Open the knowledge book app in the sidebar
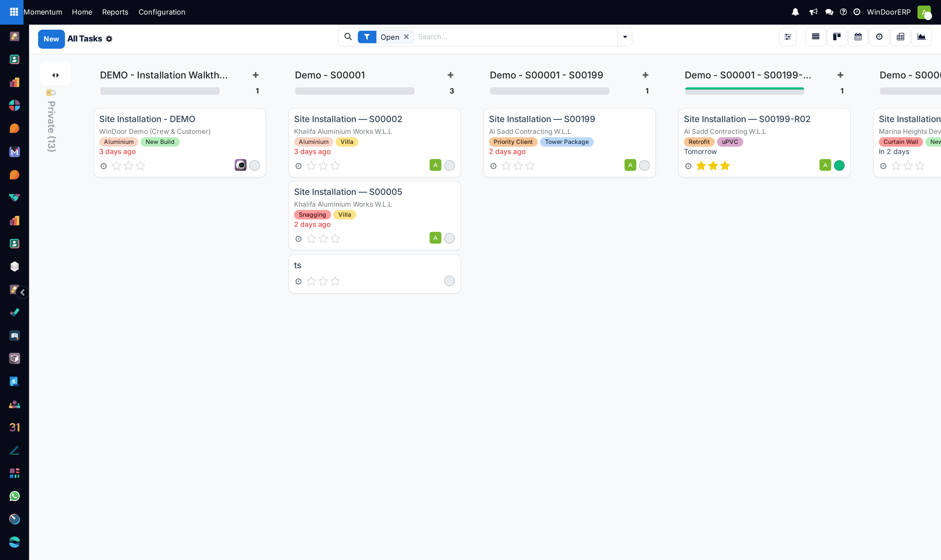The width and height of the screenshot is (941, 560). 14,335
